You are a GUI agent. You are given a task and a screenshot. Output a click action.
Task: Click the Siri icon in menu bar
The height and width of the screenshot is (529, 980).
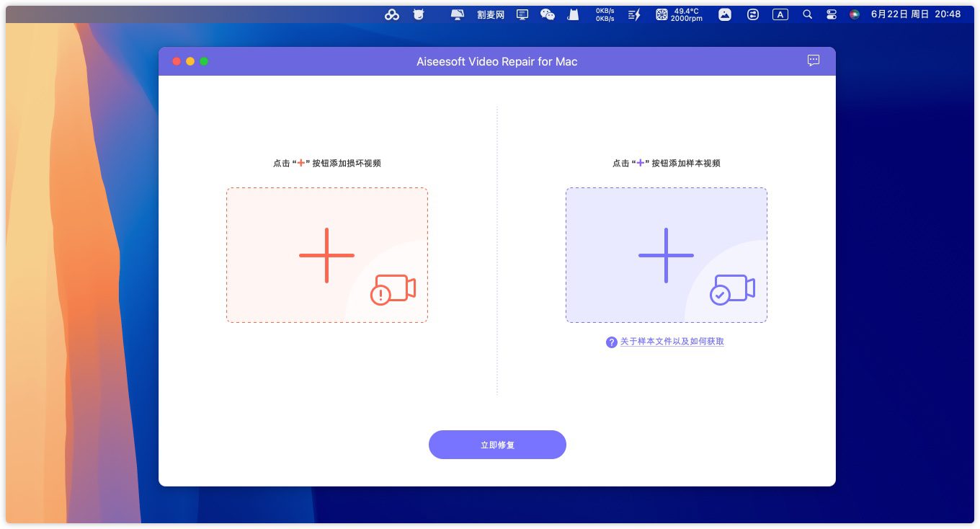855,14
